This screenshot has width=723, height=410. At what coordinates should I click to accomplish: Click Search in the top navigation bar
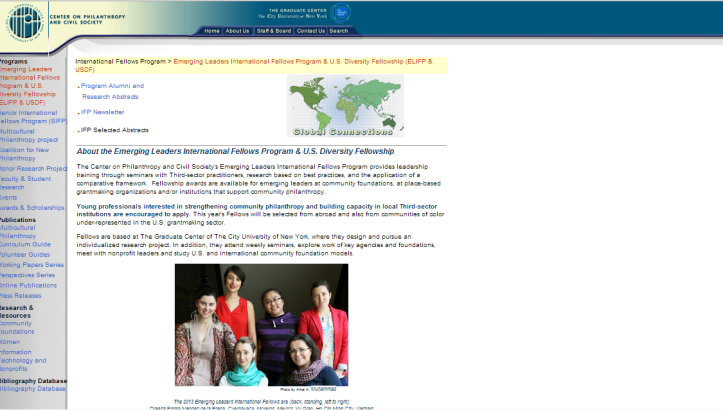(339, 31)
